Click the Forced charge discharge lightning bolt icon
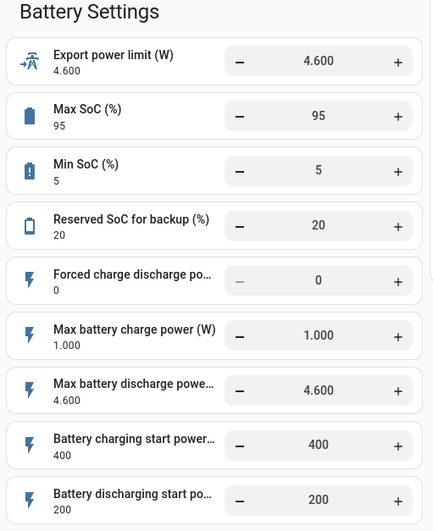Viewport: 433px width, 531px height. click(x=30, y=280)
